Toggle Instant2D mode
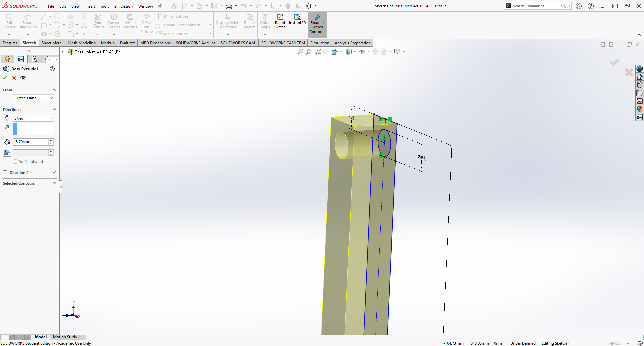Image resolution: width=644 pixels, height=346 pixels. click(x=298, y=19)
